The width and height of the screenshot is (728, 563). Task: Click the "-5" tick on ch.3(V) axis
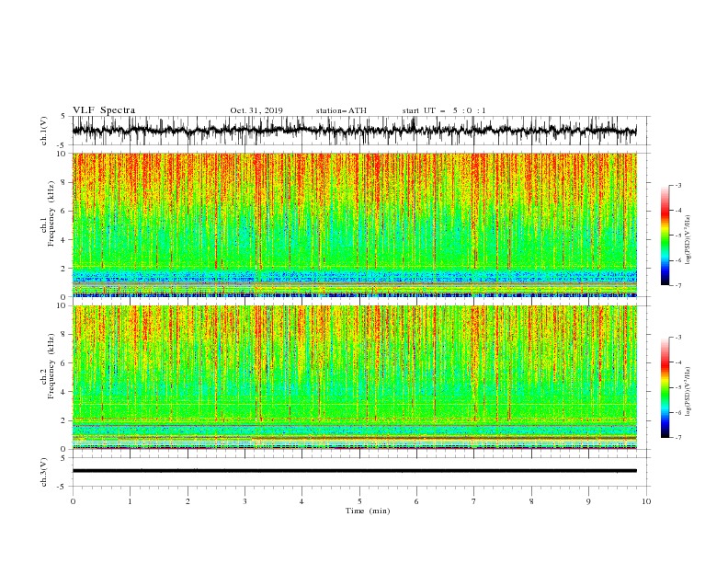pos(62,487)
